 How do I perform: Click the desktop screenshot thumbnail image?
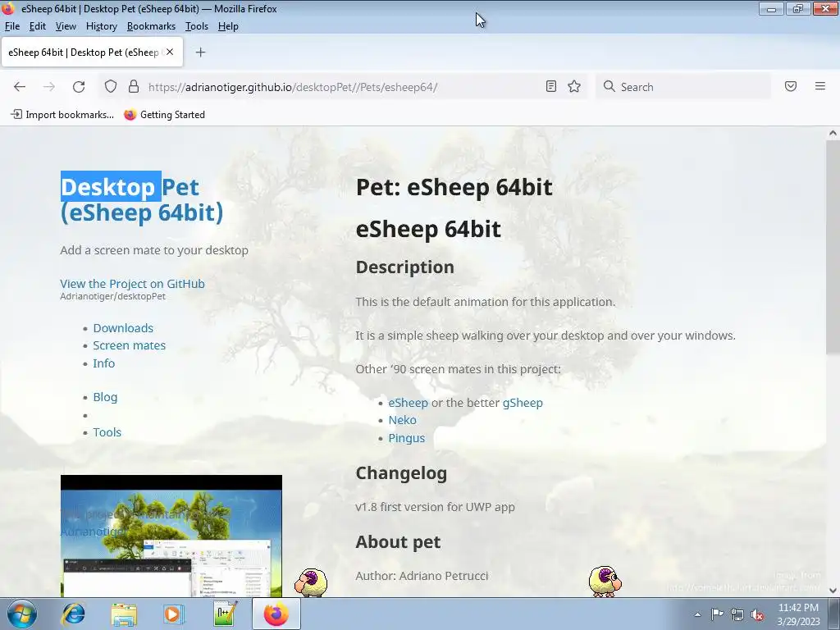tap(171, 536)
